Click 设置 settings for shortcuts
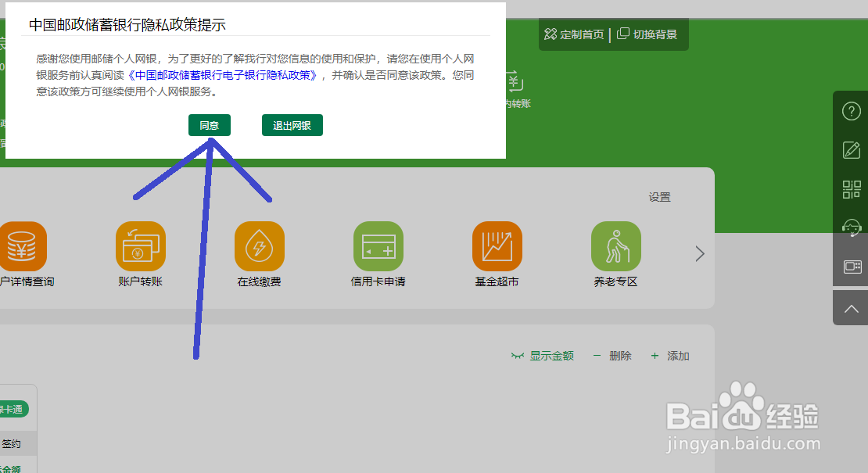Image resolution: width=868 pixels, height=473 pixels. (x=659, y=197)
